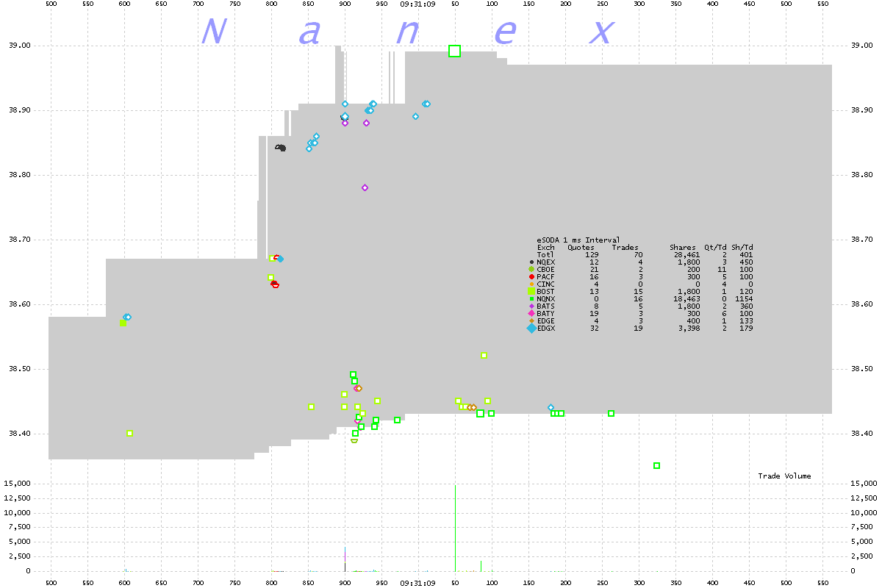The image size is (882, 588).
Task: Click the "38.40" label on the left price axis
Action: (18, 434)
